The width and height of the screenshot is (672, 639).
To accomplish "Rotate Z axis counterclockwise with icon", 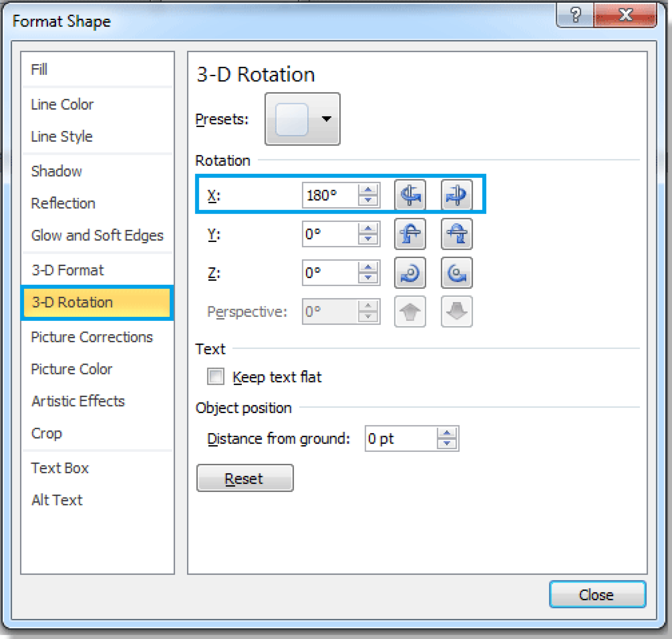I will tap(410, 273).
